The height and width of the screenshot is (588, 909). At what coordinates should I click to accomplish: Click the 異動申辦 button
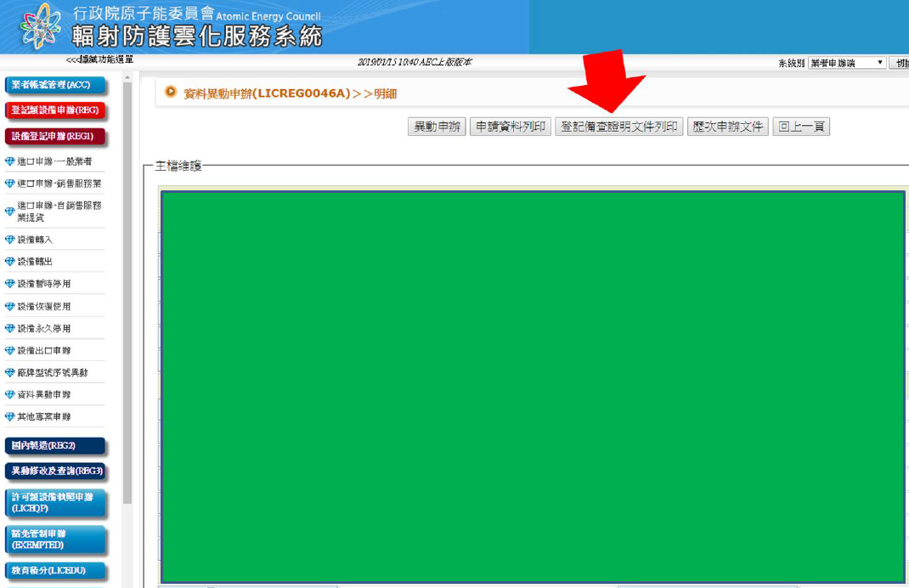click(x=437, y=127)
